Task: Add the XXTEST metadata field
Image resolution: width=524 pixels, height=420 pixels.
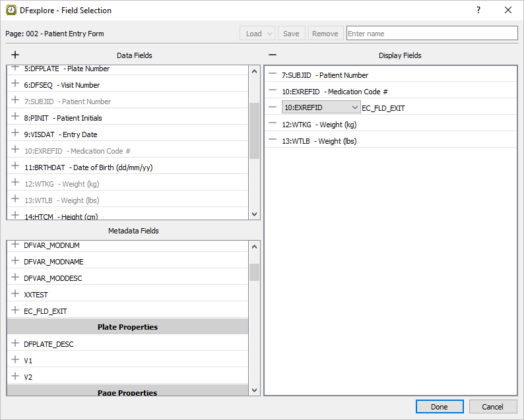Action: click(15, 294)
